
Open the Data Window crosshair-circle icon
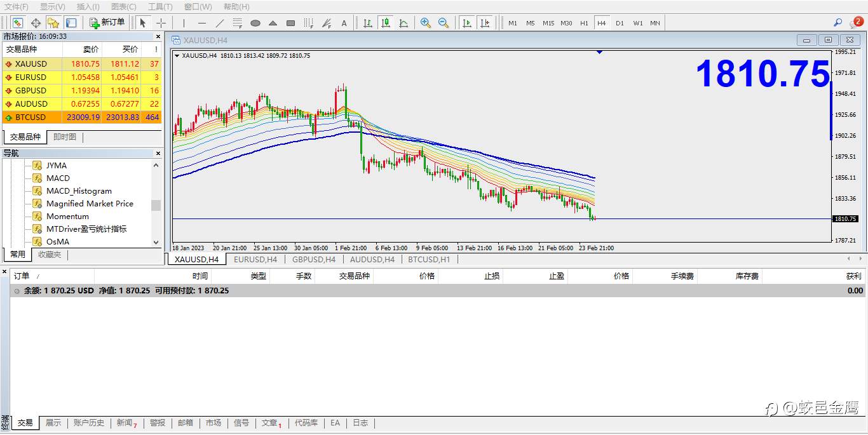(x=36, y=23)
